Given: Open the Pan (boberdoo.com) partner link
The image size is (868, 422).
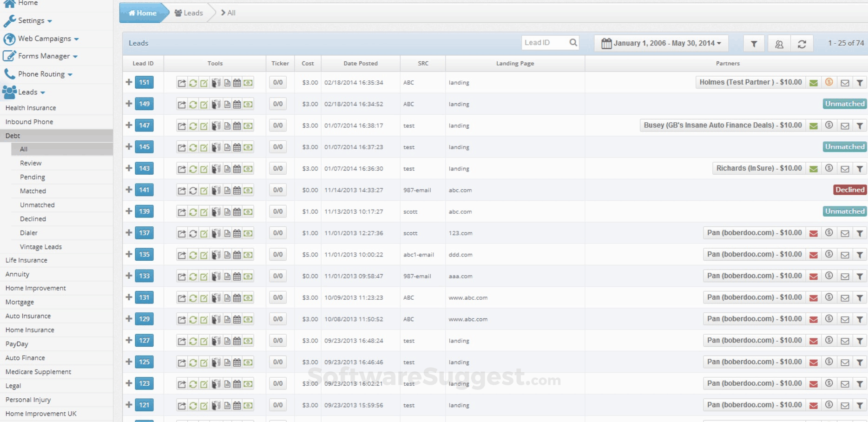Looking at the screenshot, I should 753,233.
